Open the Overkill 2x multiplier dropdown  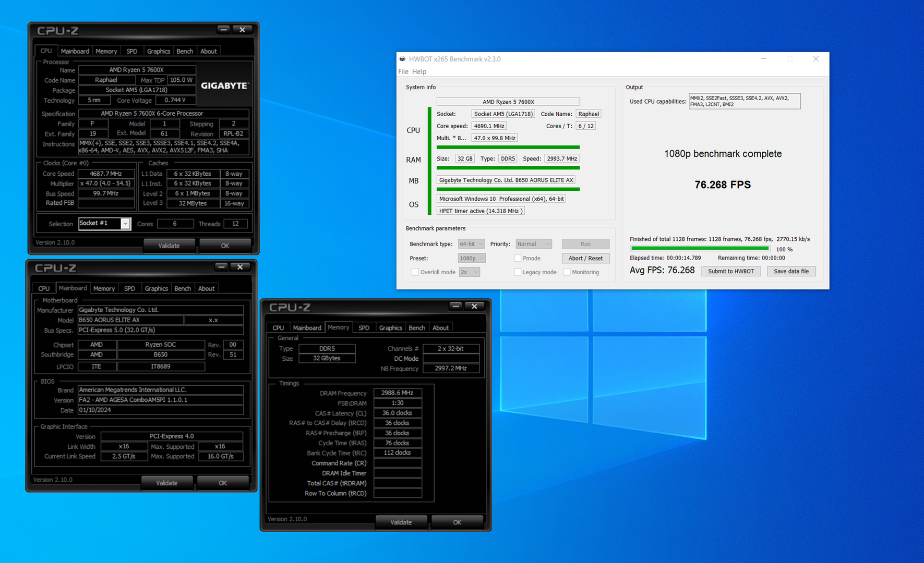pyautogui.click(x=470, y=272)
